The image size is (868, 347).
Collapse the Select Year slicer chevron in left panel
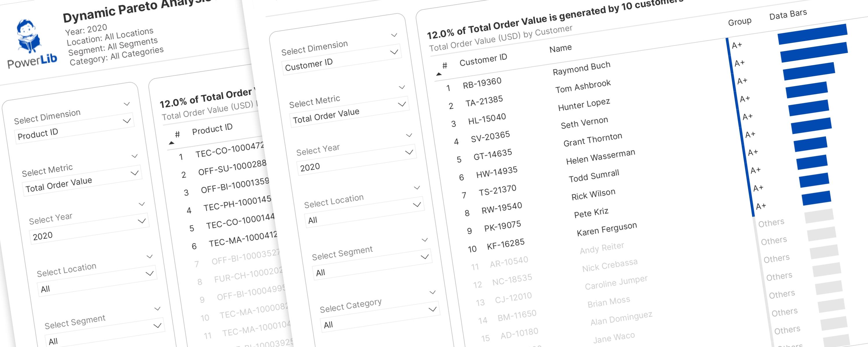[x=142, y=204]
